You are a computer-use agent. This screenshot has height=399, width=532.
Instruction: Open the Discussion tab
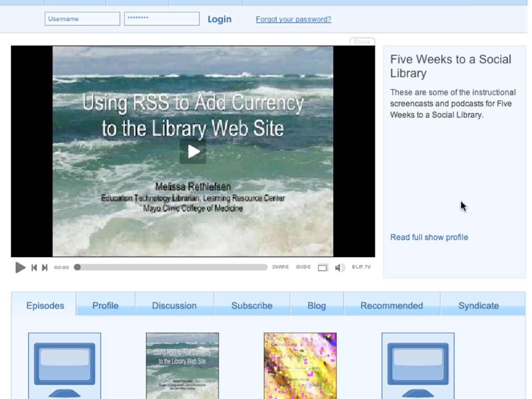pyautogui.click(x=174, y=305)
